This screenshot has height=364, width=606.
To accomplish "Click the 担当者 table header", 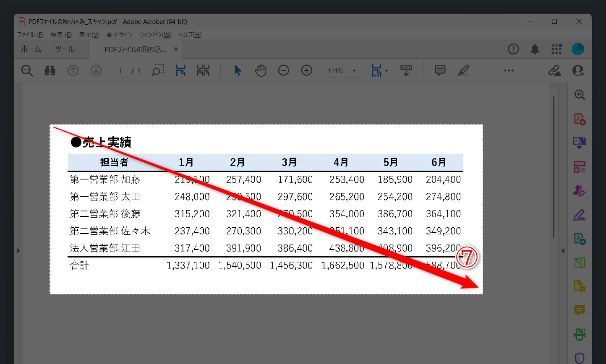I will tap(114, 162).
